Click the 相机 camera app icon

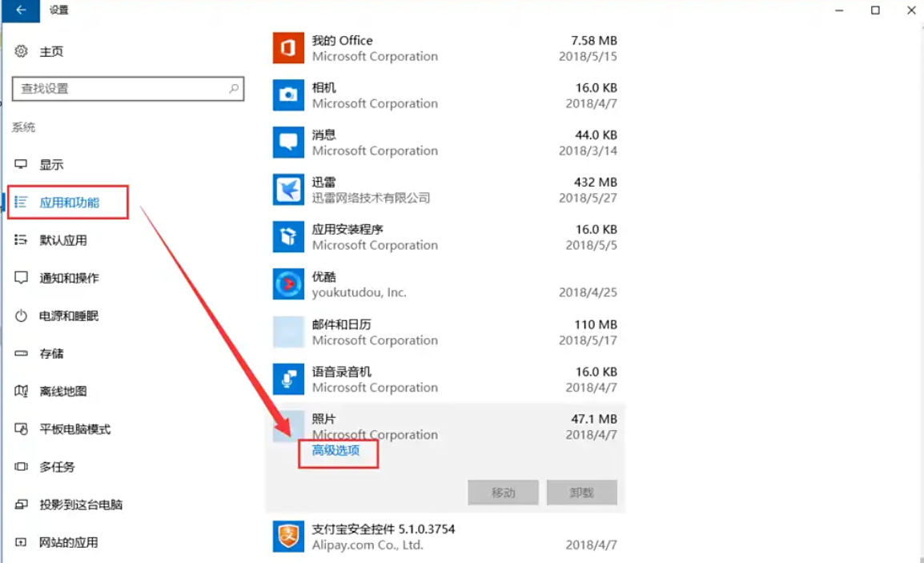point(288,95)
